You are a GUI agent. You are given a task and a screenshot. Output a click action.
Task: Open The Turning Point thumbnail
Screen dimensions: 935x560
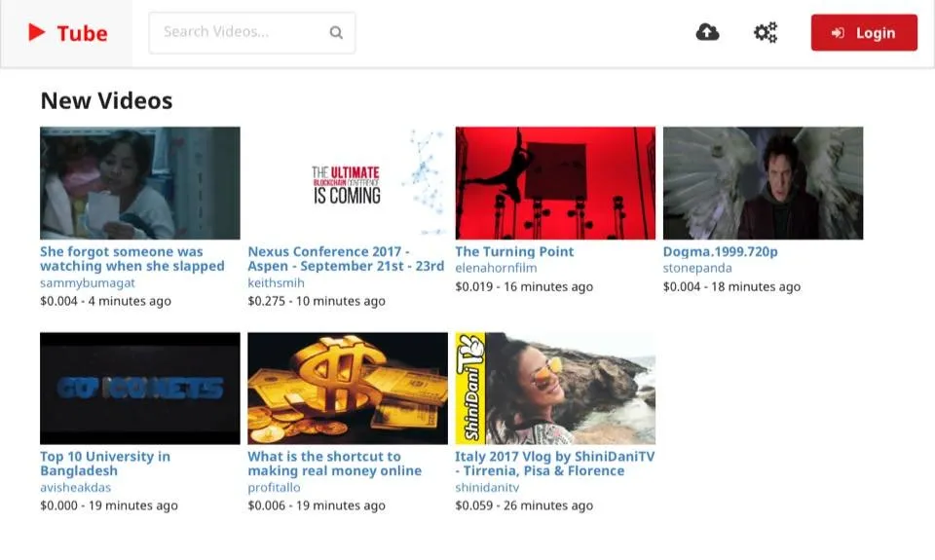(555, 183)
